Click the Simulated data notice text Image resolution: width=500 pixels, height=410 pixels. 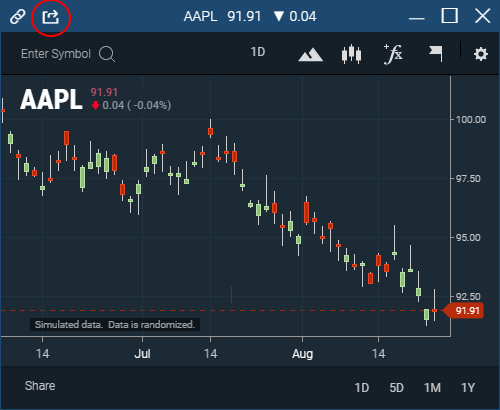[x=115, y=324]
